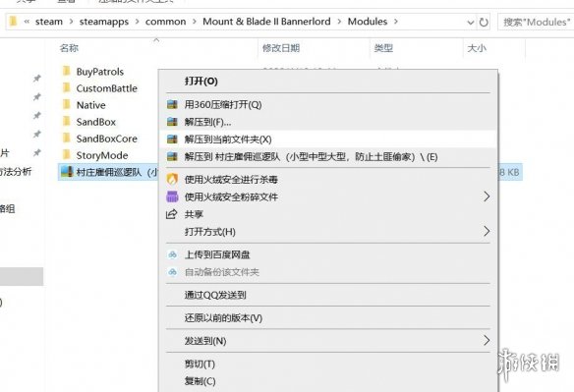Click the Huorong shield icon for virus scan

click(172, 180)
